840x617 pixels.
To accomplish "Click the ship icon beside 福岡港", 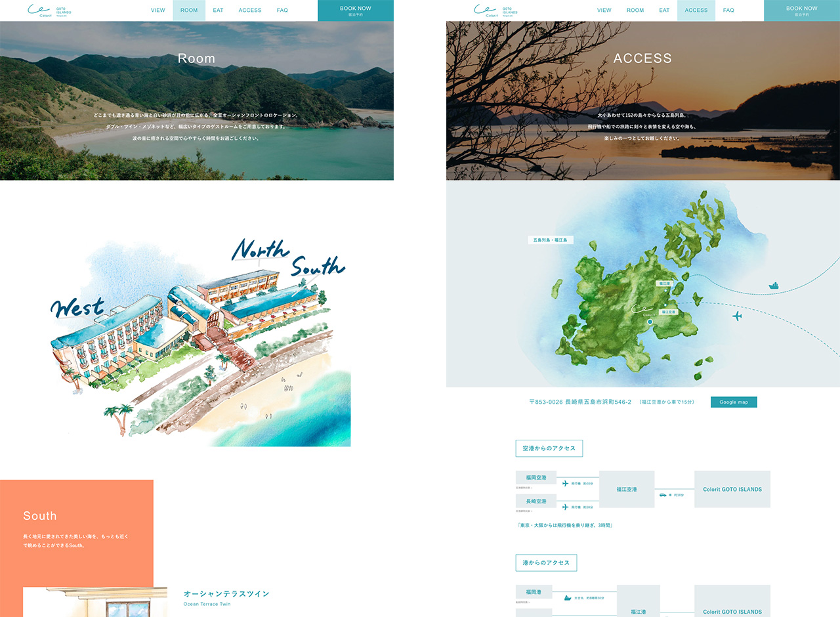I will pyautogui.click(x=568, y=598).
